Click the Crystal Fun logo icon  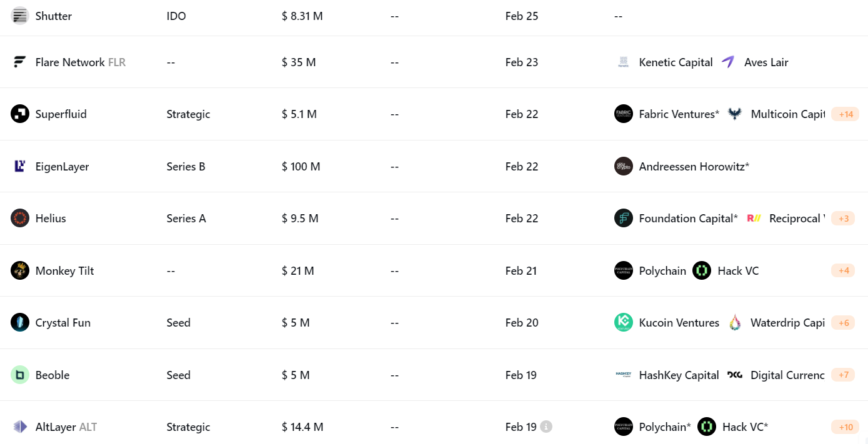(x=20, y=323)
